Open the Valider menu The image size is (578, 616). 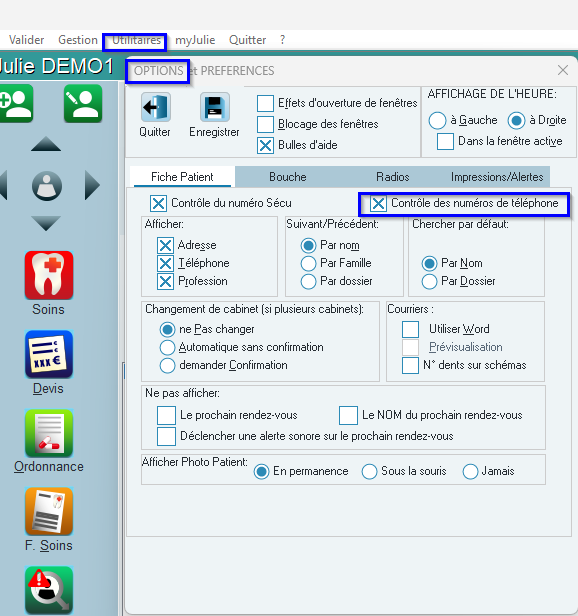[26, 40]
